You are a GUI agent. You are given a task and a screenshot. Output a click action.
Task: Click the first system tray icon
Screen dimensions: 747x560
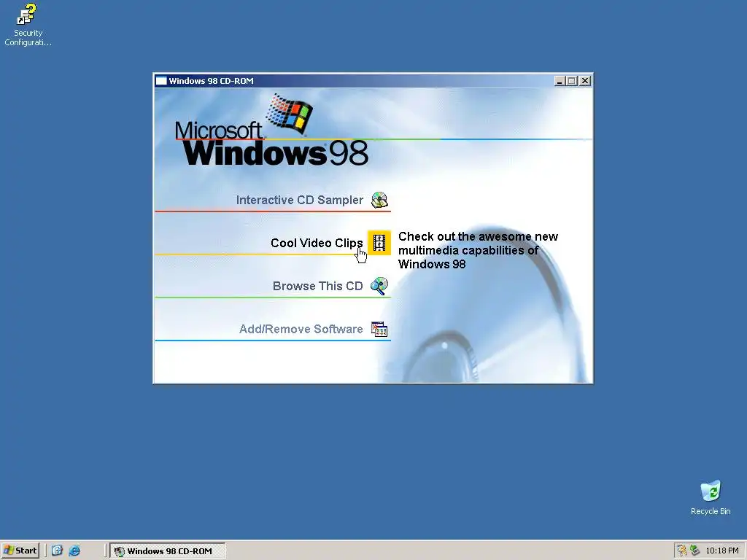[x=682, y=551]
